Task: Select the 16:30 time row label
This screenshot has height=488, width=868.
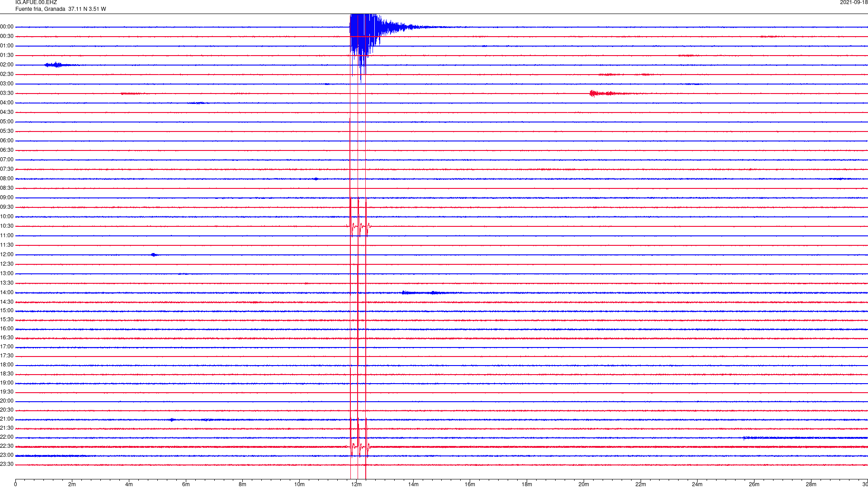Action: [x=7, y=338]
